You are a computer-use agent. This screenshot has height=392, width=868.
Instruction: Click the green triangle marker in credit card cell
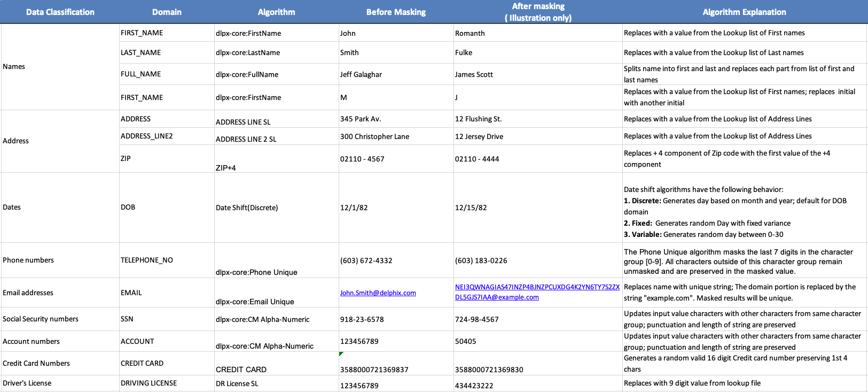pyautogui.click(x=341, y=354)
